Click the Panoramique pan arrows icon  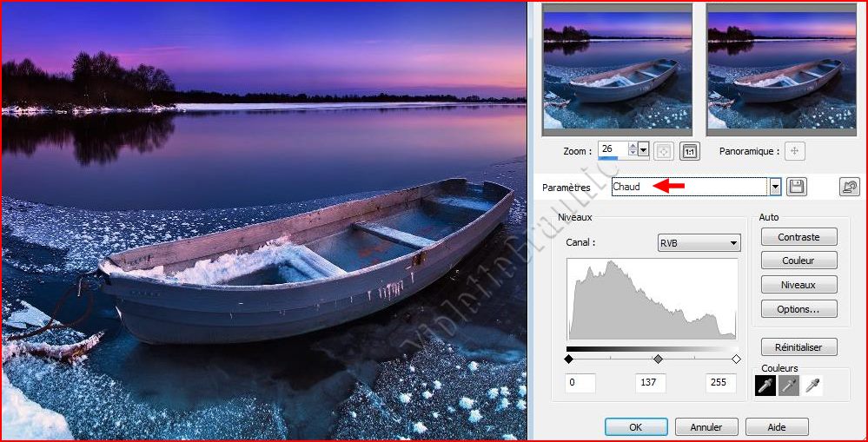tap(794, 151)
